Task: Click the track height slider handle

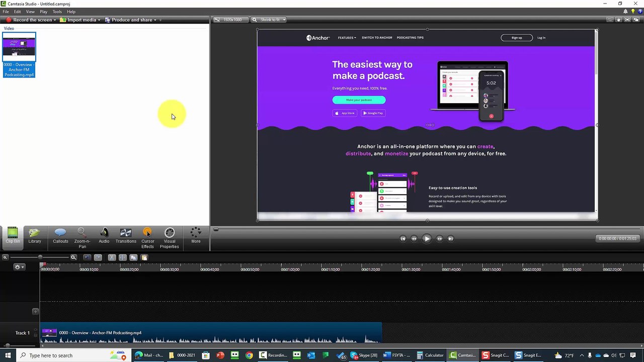Action: (7, 345)
